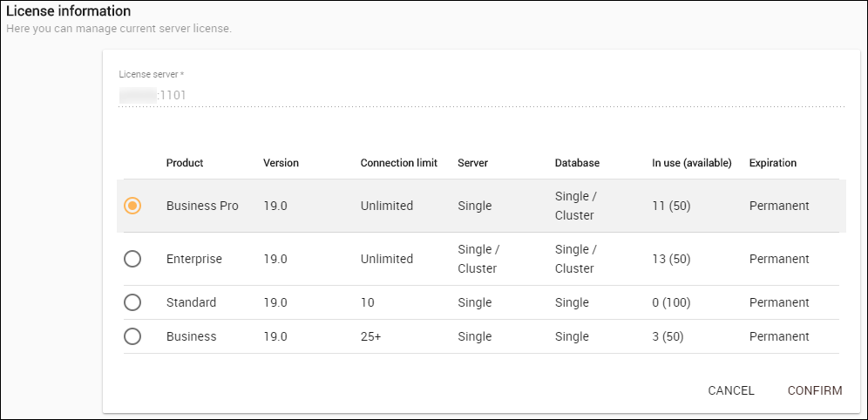Click the Server column header

coord(472,163)
